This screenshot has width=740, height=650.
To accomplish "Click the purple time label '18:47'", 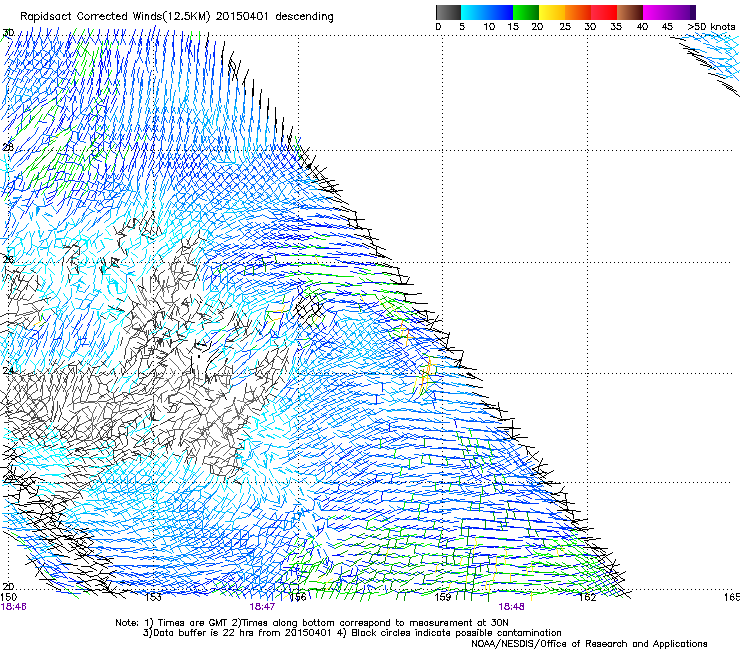I will pyautogui.click(x=262, y=607).
